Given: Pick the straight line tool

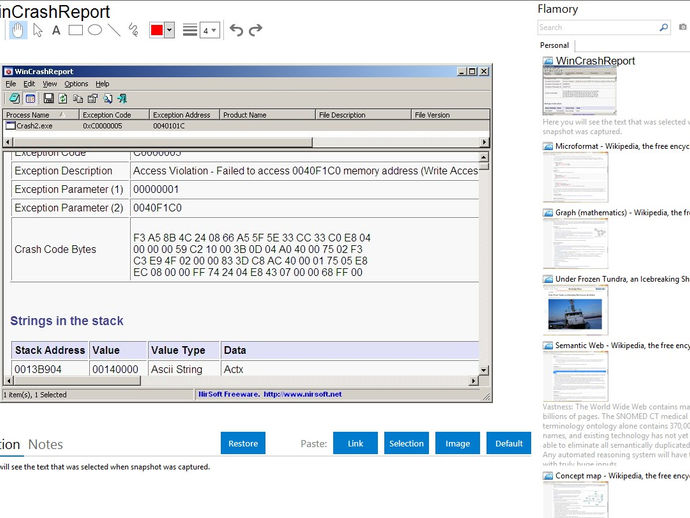Looking at the screenshot, I should [x=114, y=30].
